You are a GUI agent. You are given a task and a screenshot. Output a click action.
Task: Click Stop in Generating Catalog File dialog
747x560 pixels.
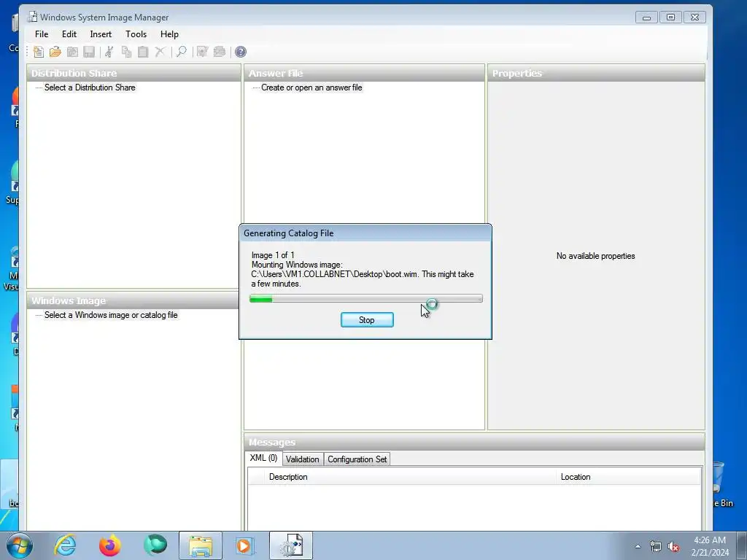pyautogui.click(x=367, y=320)
